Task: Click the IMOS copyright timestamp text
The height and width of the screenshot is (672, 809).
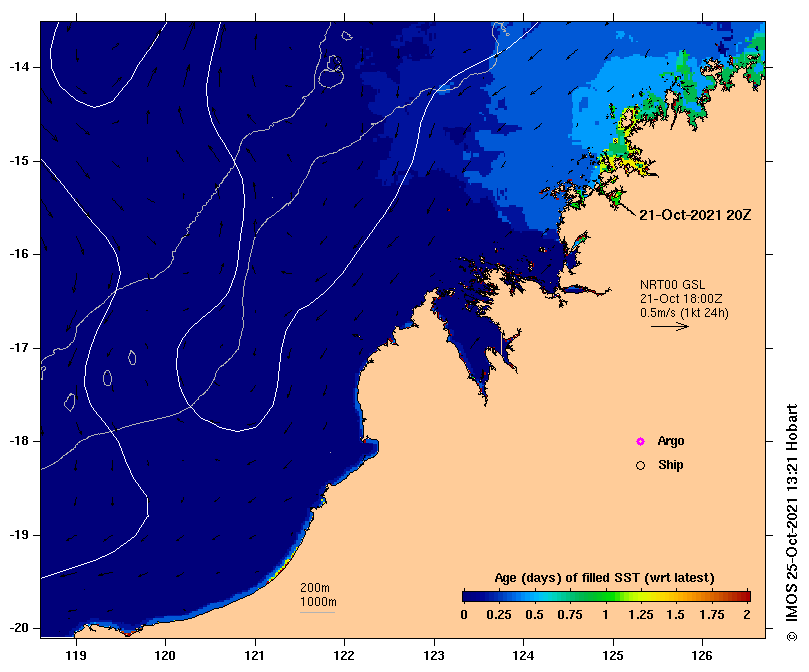Action: [792, 522]
